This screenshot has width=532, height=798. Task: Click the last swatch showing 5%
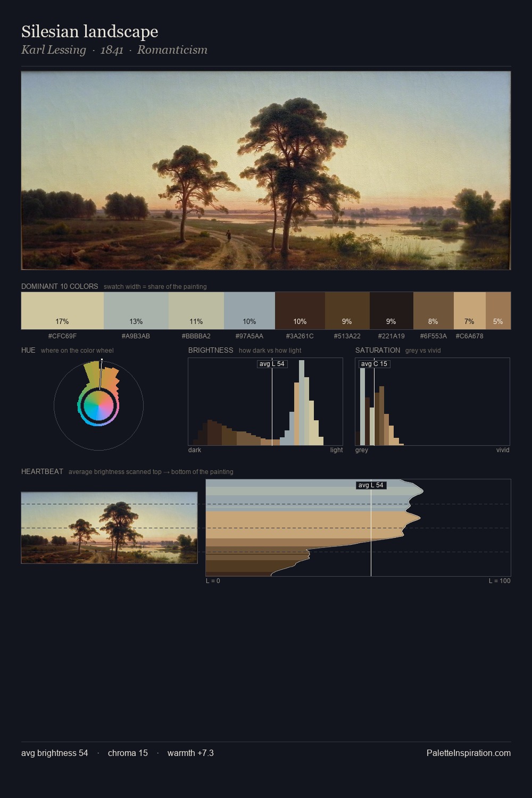pos(498,311)
